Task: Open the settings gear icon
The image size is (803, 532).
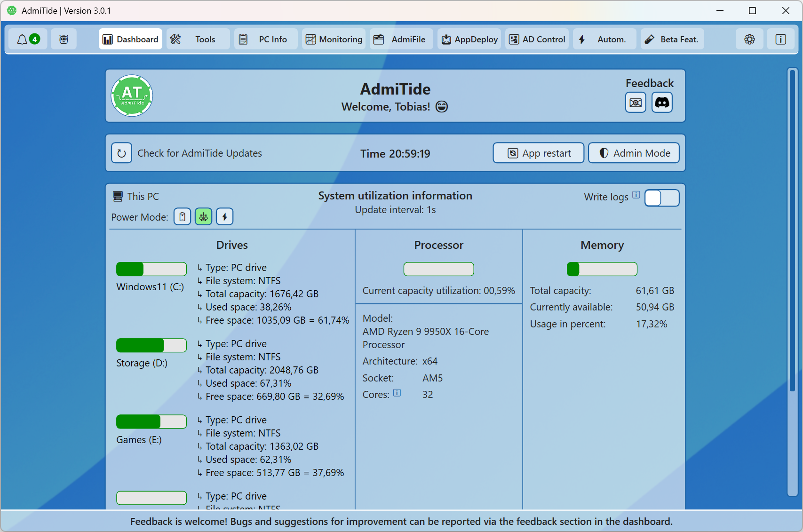Action: click(749, 40)
